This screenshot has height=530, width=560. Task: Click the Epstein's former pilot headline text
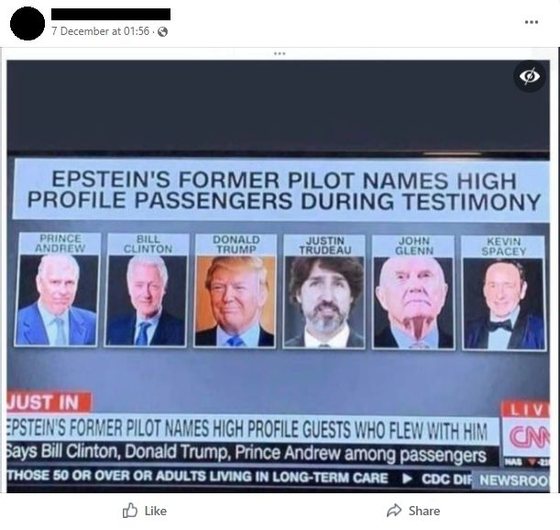284,190
